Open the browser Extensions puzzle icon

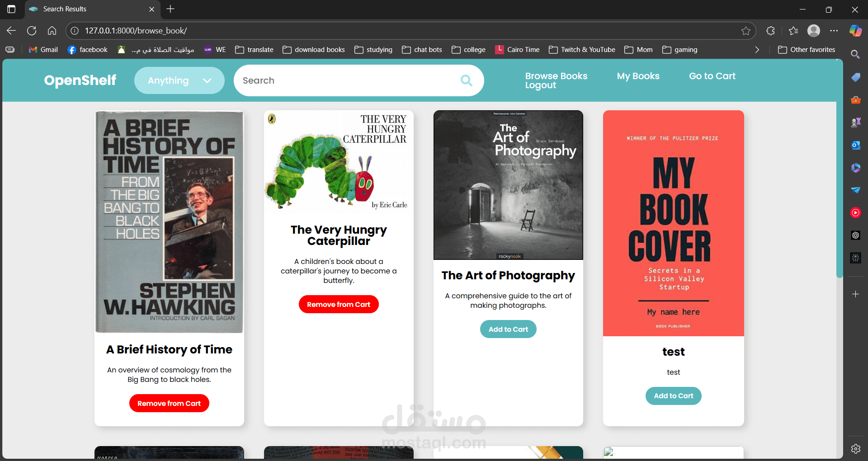click(771, 31)
